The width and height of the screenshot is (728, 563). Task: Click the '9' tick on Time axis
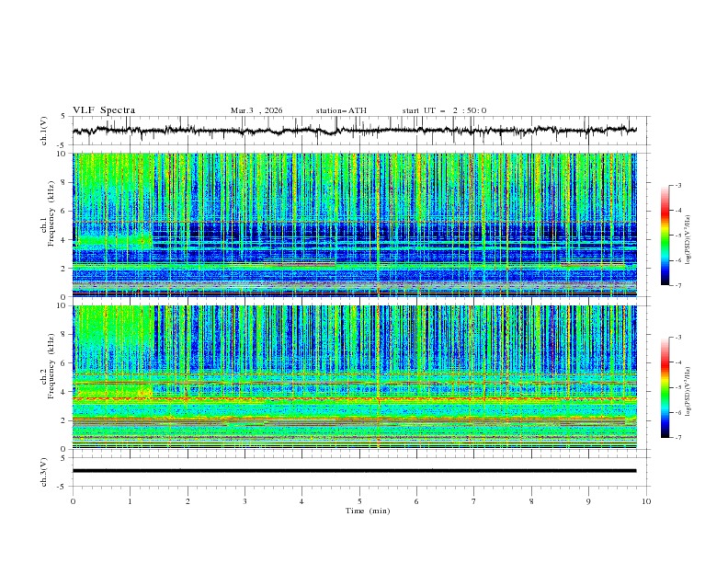click(588, 501)
